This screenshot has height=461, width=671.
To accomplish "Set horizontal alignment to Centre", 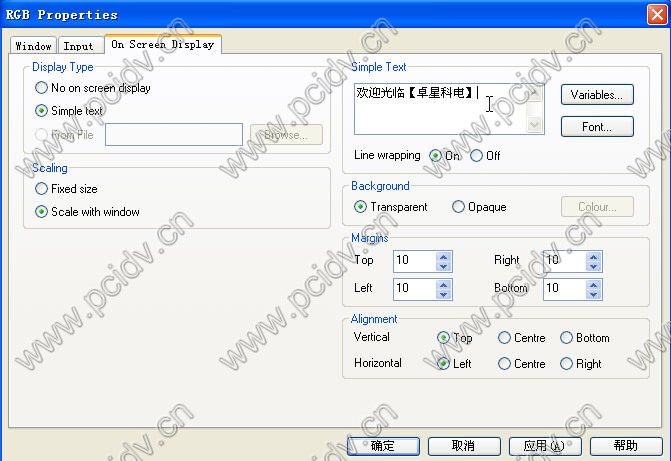I will (x=522, y=364).
